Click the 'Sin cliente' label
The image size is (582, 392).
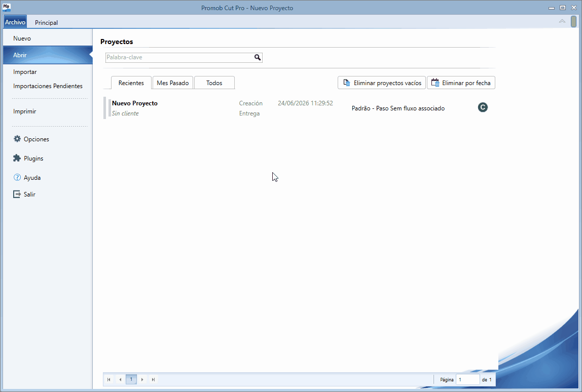[x=125, y=113]
